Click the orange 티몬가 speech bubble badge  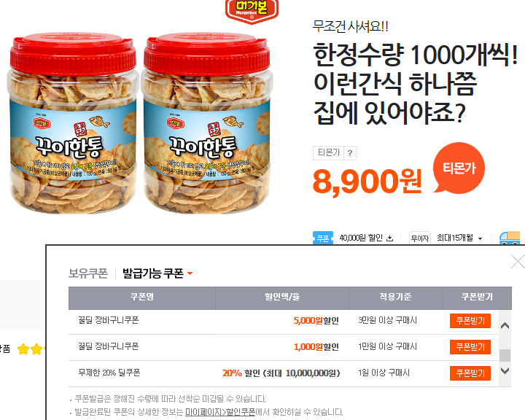[459, 168]
